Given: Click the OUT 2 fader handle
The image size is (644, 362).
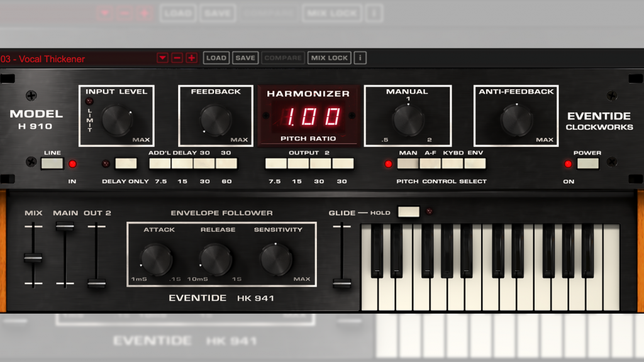Looking at the screenshot, I should tap(96, 283).
